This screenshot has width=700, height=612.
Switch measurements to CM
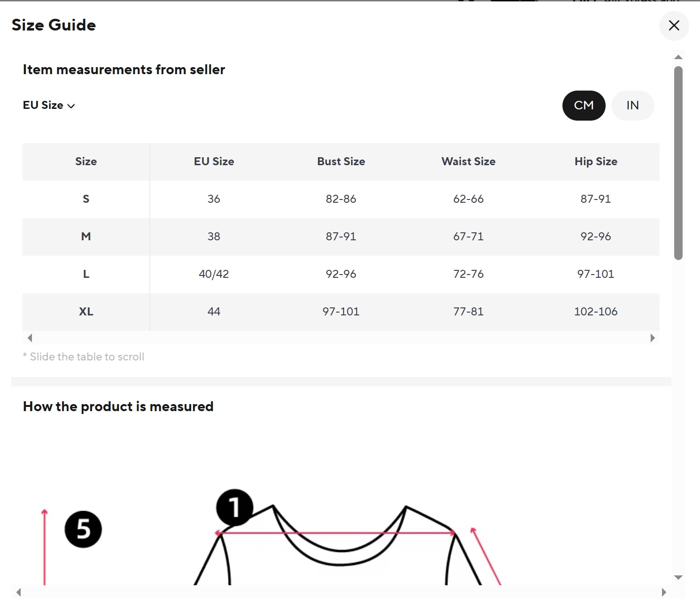pos(584,105)
